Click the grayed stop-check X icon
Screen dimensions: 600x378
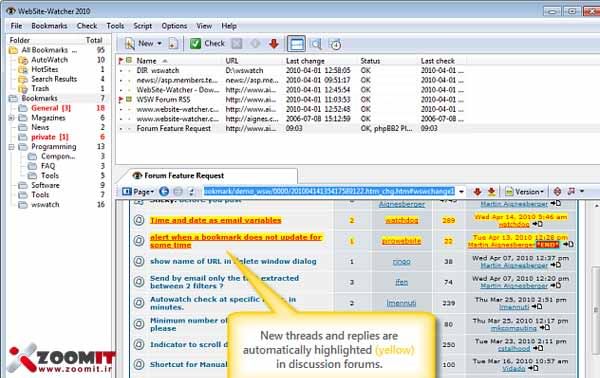[x=237, y=44]
